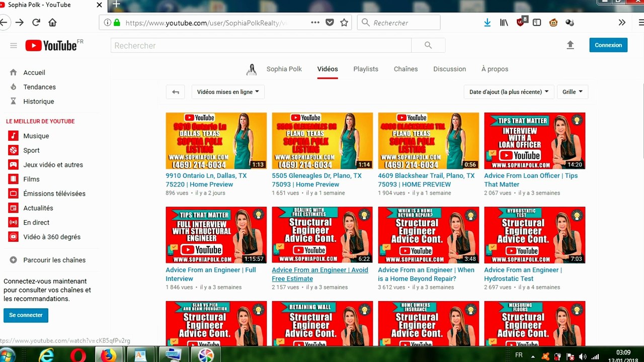Show hidden system tray icons

533,356
